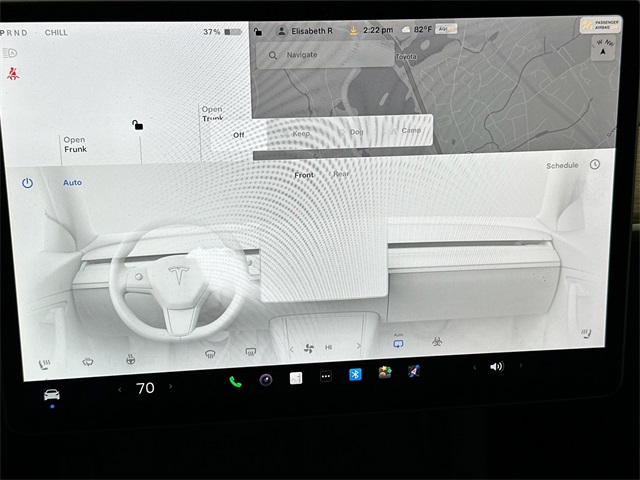The width and height of the screenshot is (640, 480).
Task: Open the green Phone app
Action: 235,382
